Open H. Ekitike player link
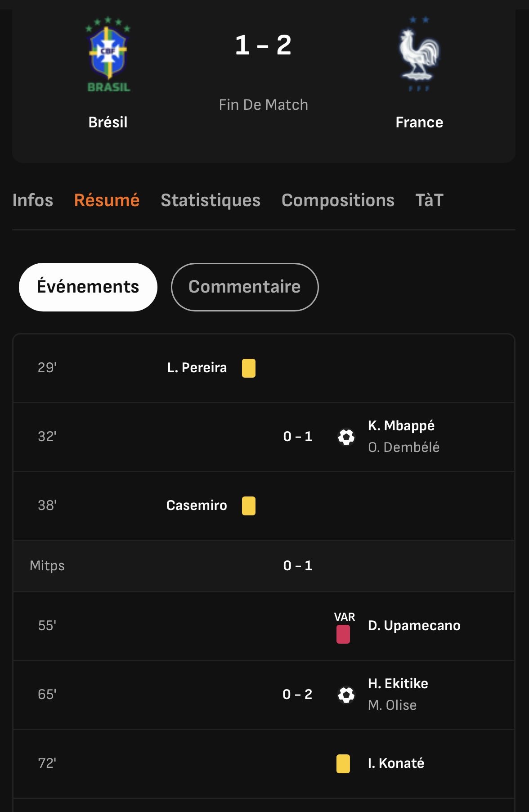Viewport: 529px width, 812px height. click(398, 683)
